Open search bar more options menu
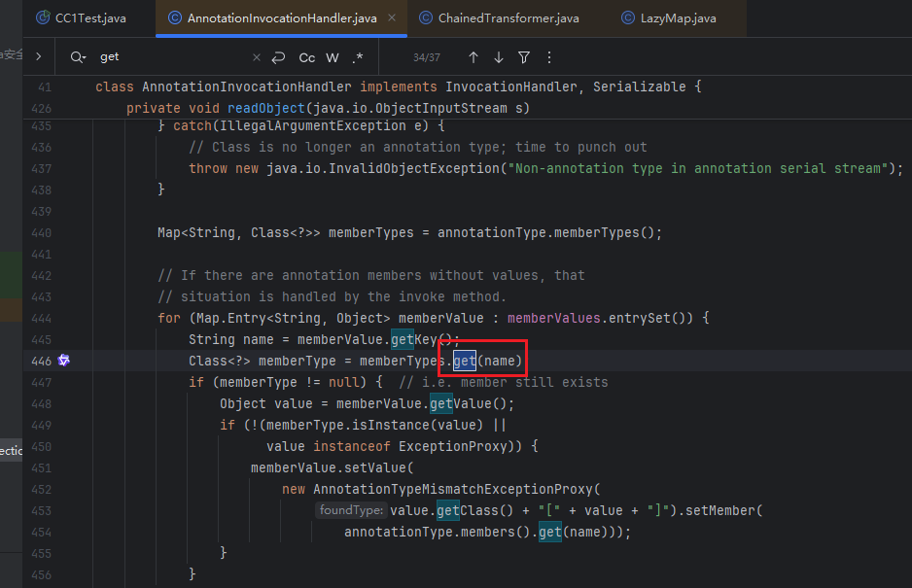912x588 pixels. tap(549, 57)
